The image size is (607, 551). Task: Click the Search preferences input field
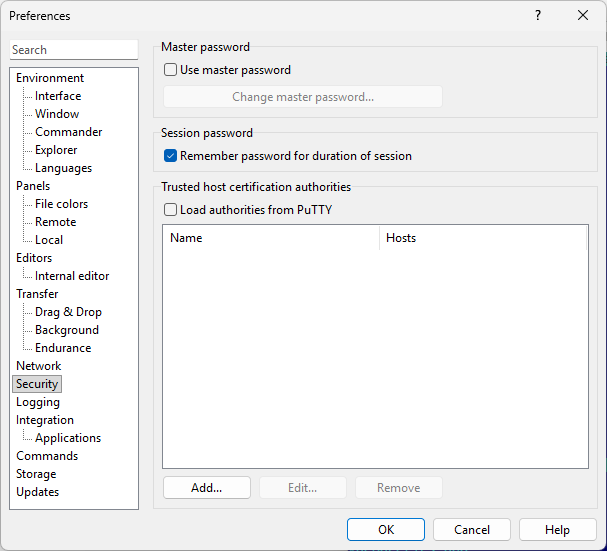(74, 50)
